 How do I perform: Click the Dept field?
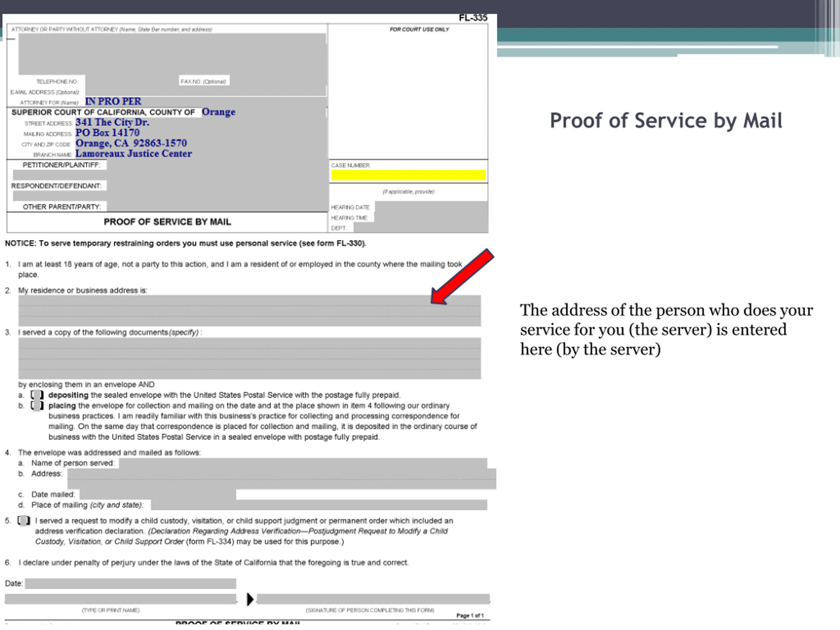click(420, 228)
